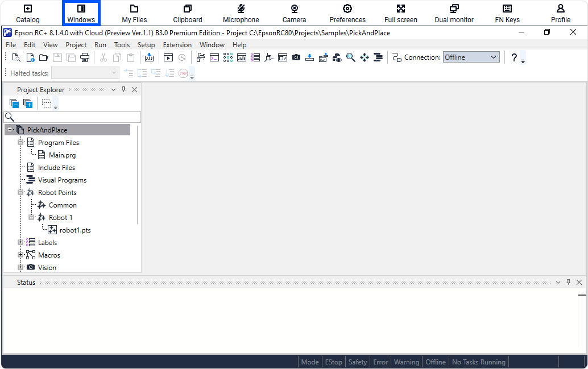Close the Project Explorer panel
The height and width of the screenshot is (369, 588).
pyautogui.click(x=135, y=90)
